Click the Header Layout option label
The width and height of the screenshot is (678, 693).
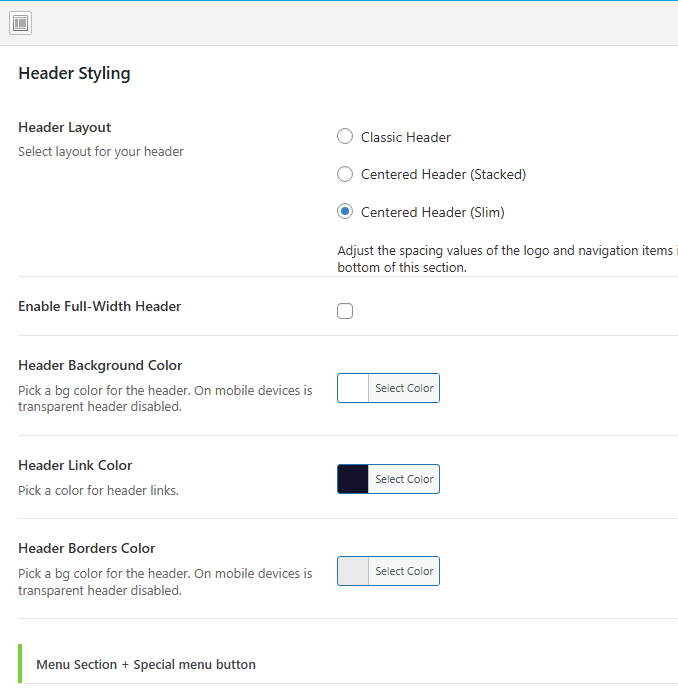coord(64,127)
